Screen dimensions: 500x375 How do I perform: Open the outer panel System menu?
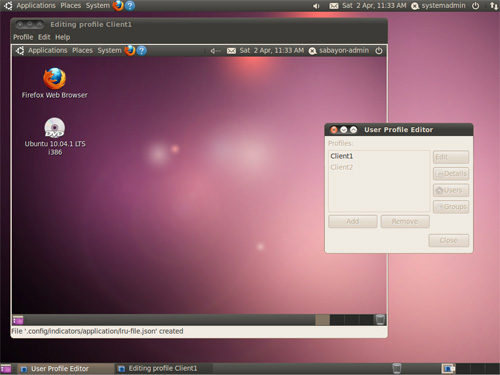pyautogui.click(x=98, y=6)
